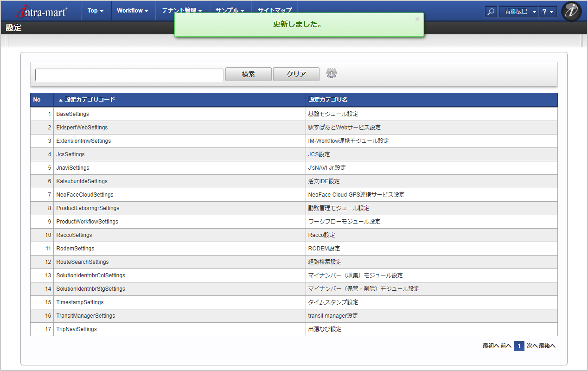Click the 設定カテゴリ名 column header
588x371 pixels.
[432, 100]
